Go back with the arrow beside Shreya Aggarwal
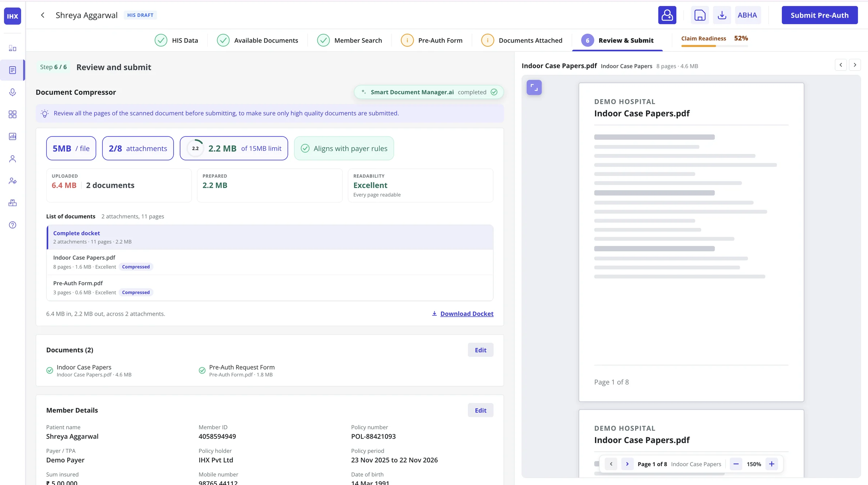 [43, 15]
